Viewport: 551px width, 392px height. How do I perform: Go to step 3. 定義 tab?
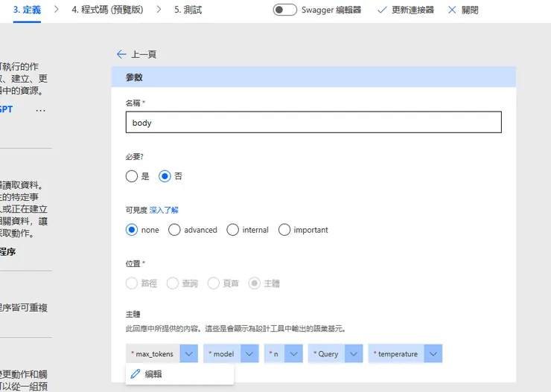coord(27,10)
